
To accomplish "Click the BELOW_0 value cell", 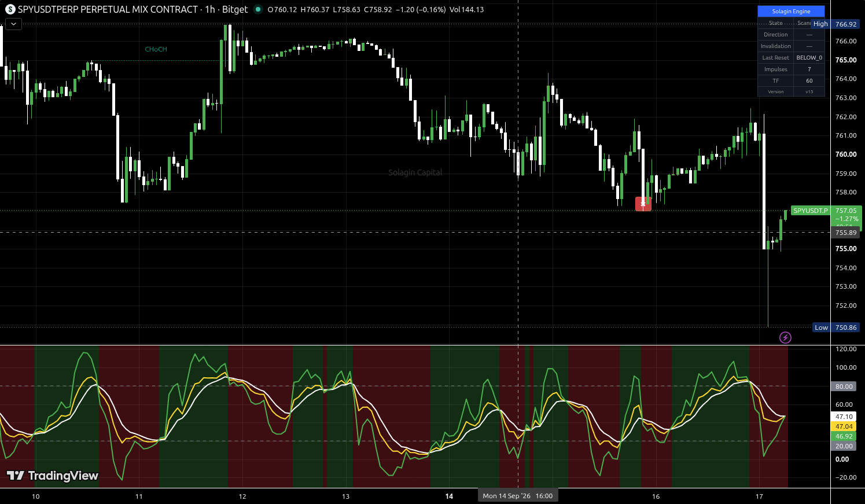I will pos(809,58).
